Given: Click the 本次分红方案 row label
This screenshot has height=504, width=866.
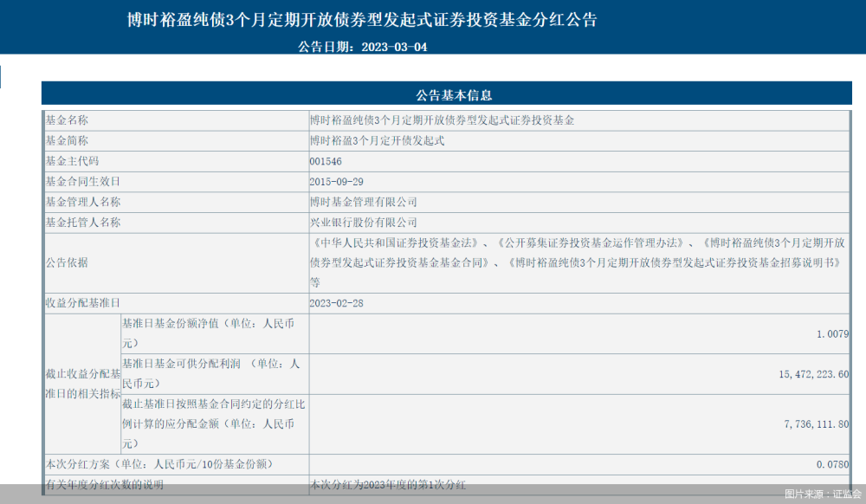Looking at the screenshot, I should [x=159, y=464].
